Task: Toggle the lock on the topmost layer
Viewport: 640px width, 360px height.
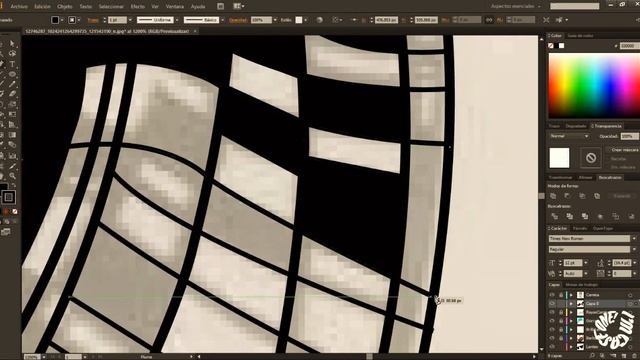Action: (560, 295)
